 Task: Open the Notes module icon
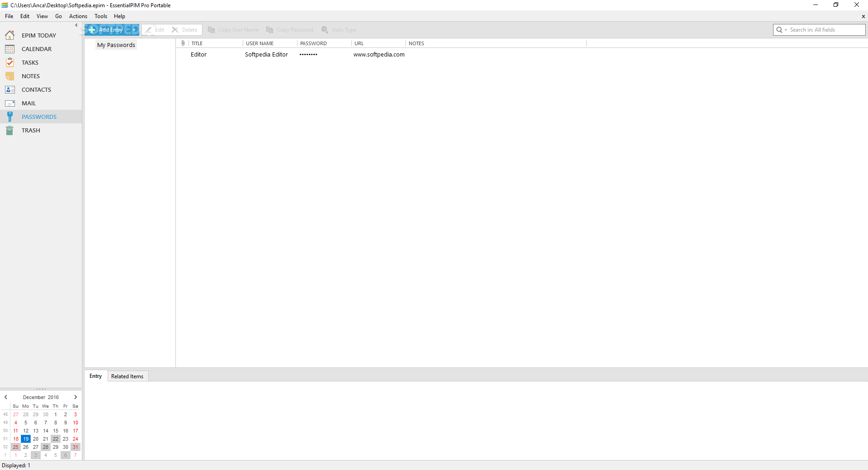tap(10, 76)
